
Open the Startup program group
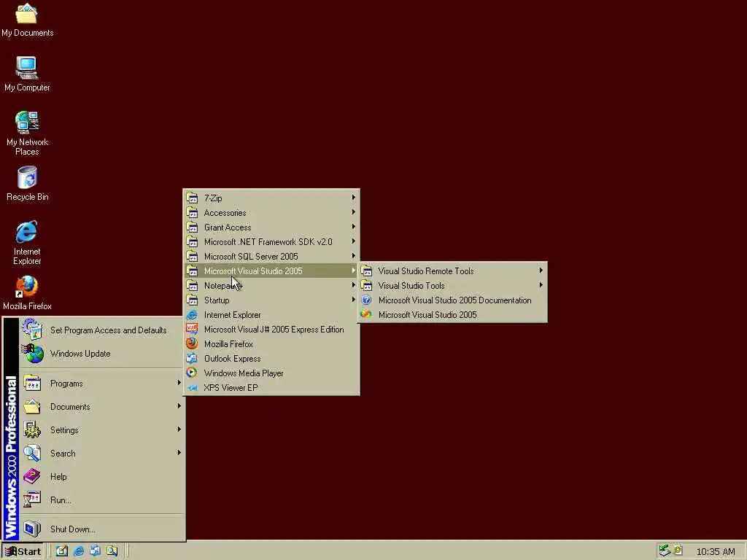pos(271,300)
